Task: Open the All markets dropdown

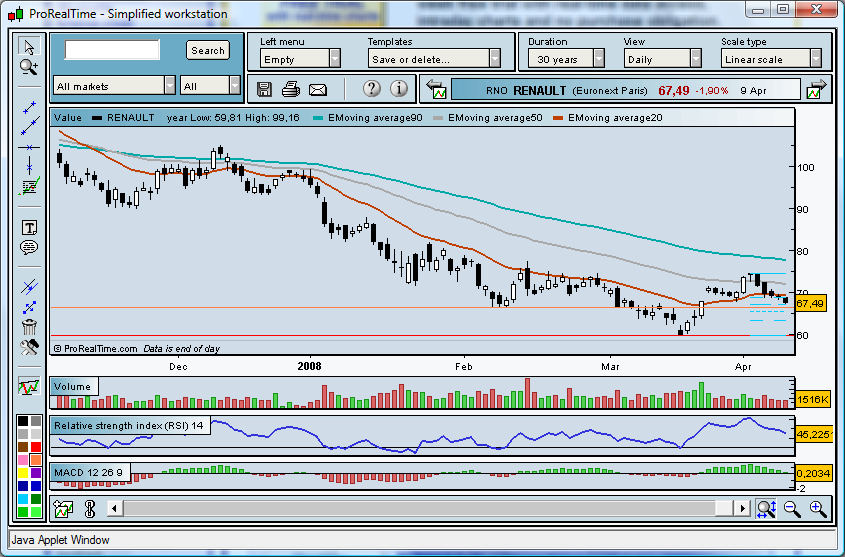Action: coord(115,86)
